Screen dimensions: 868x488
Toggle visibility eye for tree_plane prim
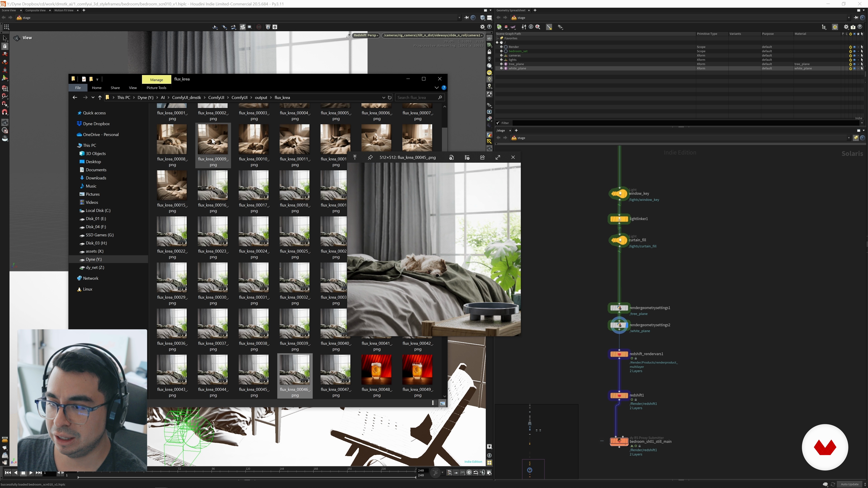click(854, 64)
